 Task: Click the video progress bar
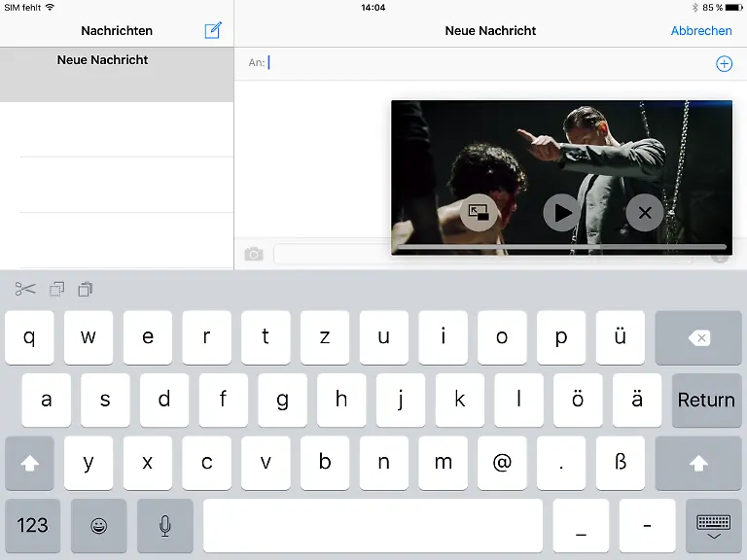tap(560, 246)
